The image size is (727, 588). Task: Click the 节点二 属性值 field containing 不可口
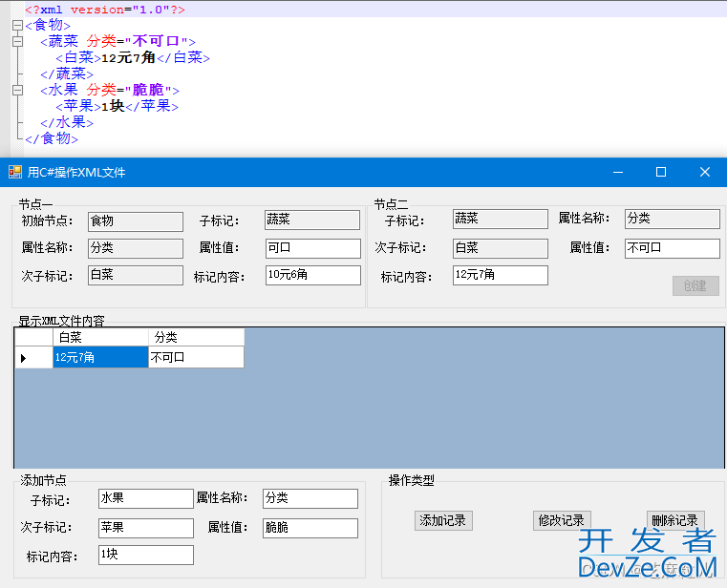(673, 248)
